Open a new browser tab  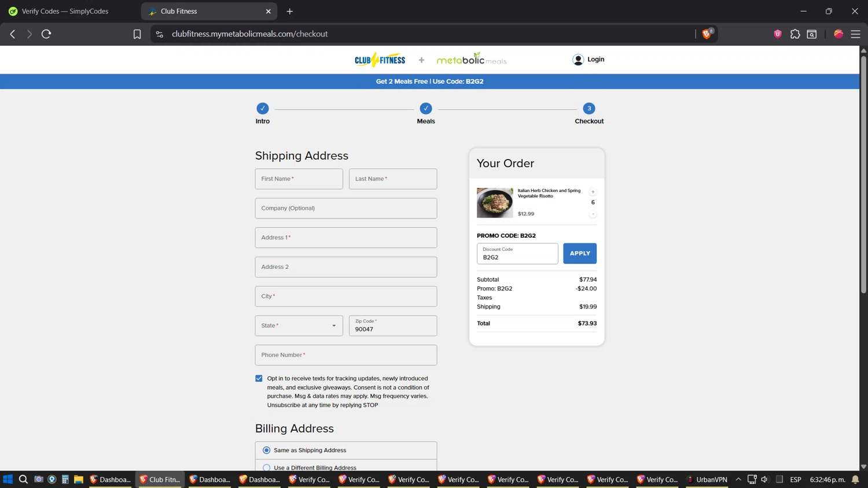tap(290, 12)
